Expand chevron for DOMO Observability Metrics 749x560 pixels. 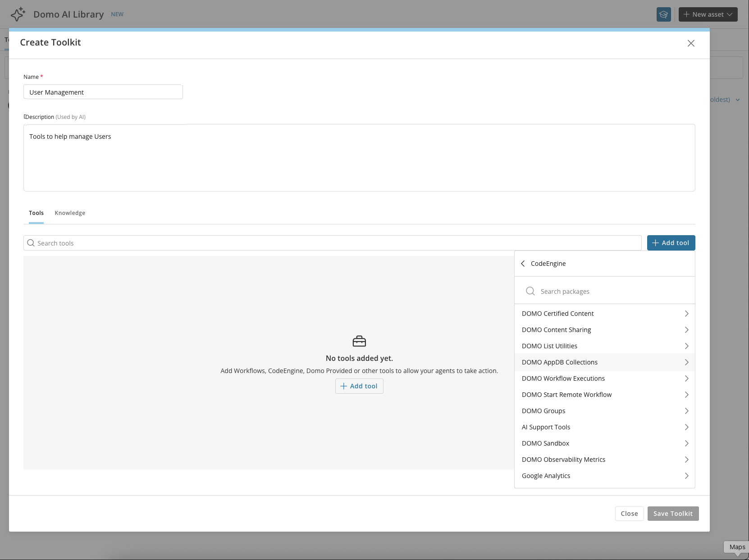point(686,460)
